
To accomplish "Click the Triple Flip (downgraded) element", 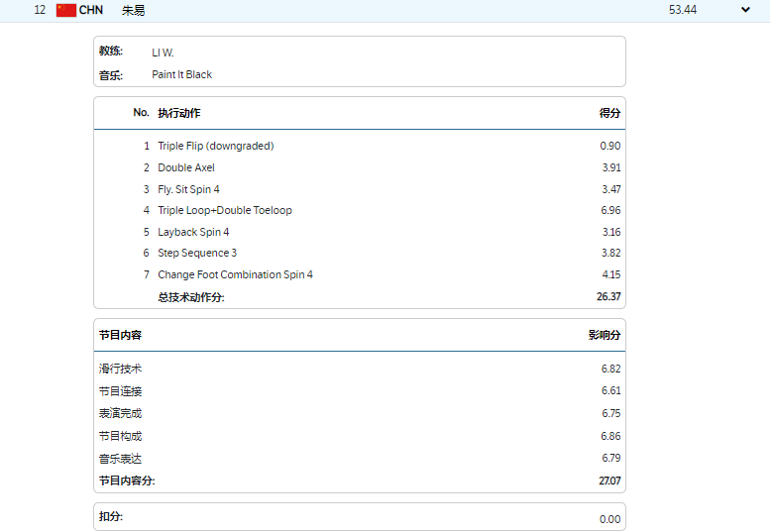I will pyautogui.click(x=216, y=146).
